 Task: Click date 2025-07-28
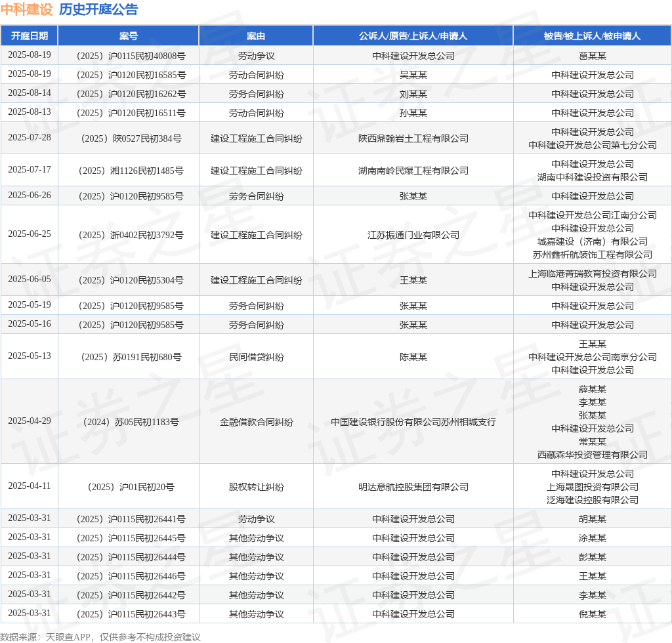tap(29, 138)
